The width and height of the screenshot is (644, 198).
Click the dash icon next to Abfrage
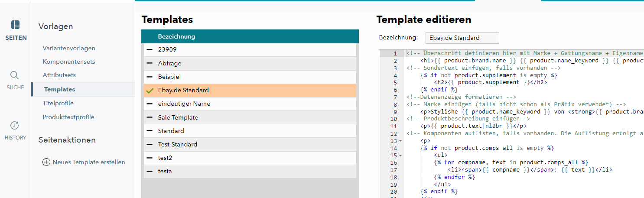[150, 63]
